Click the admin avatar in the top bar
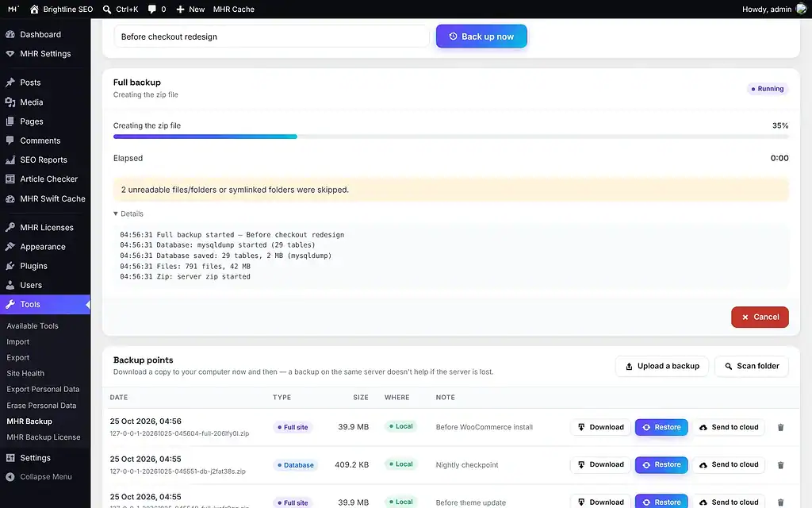This screenshot has height=508, width=812. (x=801, y=9)
